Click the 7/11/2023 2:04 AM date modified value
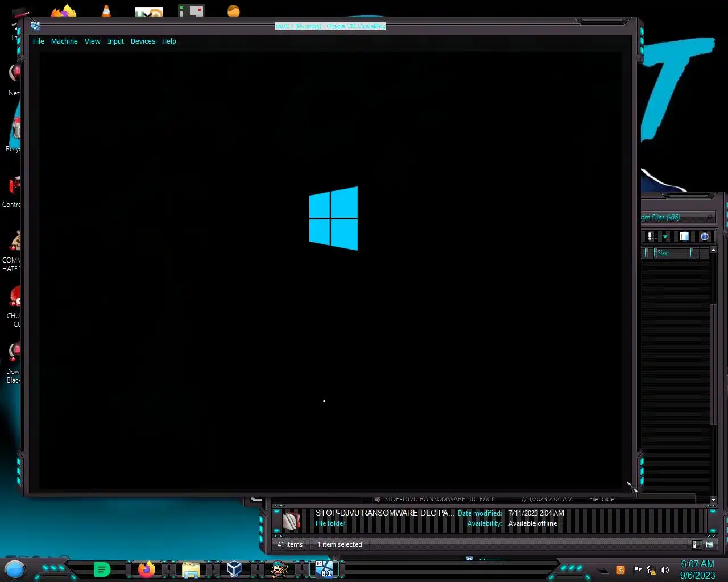Screen dimensions: 728x582 536,513
